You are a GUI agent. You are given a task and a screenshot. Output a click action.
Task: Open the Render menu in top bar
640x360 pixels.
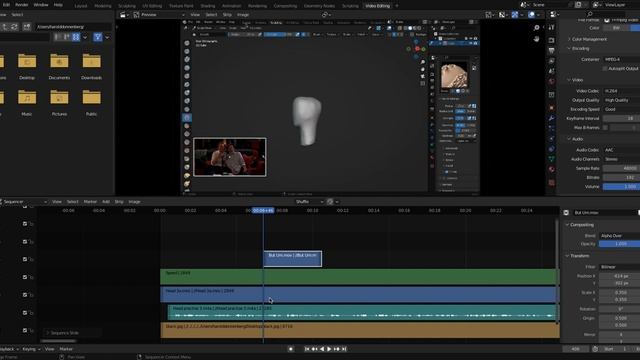click(x=22, y=5)
